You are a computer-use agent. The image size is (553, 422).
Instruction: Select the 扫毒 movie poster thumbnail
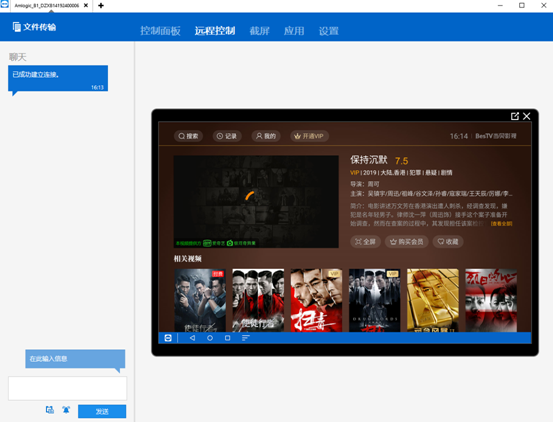tap(316, 300)
